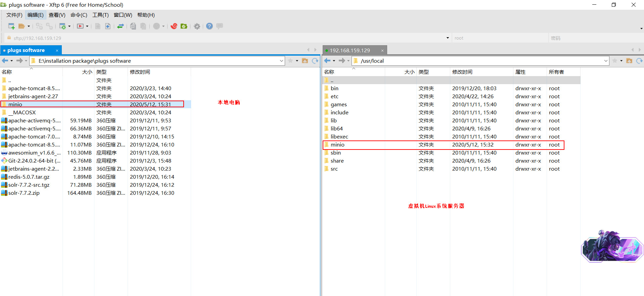Select the Git-2.24.0.2-64-bit installer

pos(95,161)
